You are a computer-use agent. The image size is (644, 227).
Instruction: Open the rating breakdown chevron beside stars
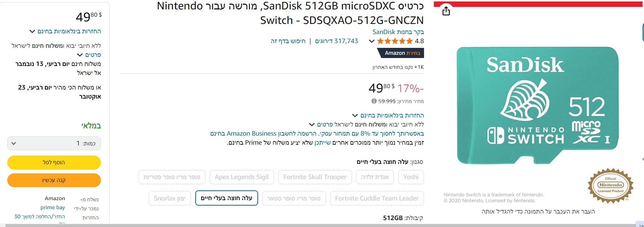pyautogui.click(x=371, y=41)
